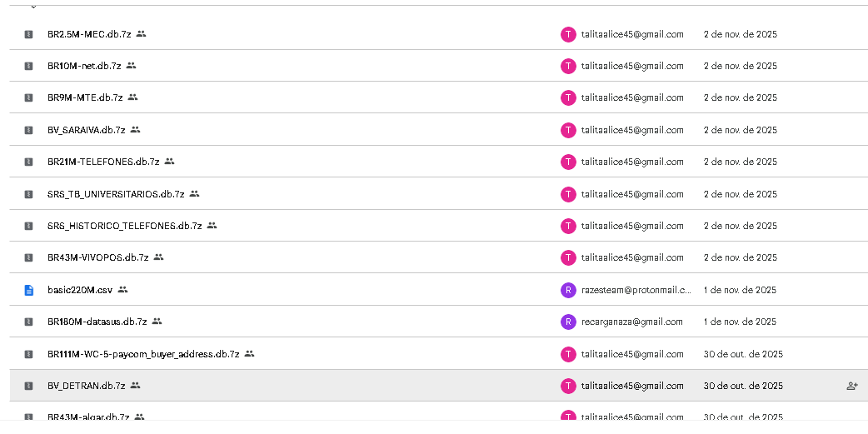The image size is (868, 434).
Task: Click talitaalice45@gmail.com on BR43M-VIVOPOS row
Action: [632, 257]
